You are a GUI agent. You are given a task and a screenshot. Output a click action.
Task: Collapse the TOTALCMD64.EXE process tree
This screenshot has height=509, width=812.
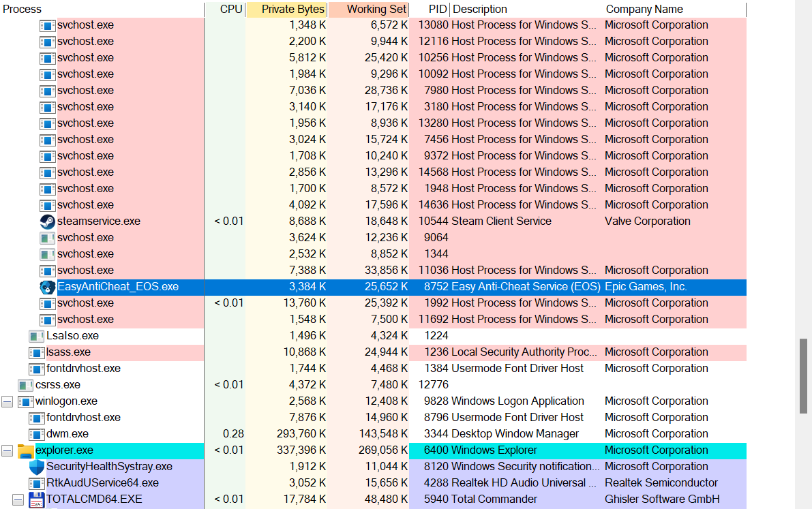(x=18, y=499)
